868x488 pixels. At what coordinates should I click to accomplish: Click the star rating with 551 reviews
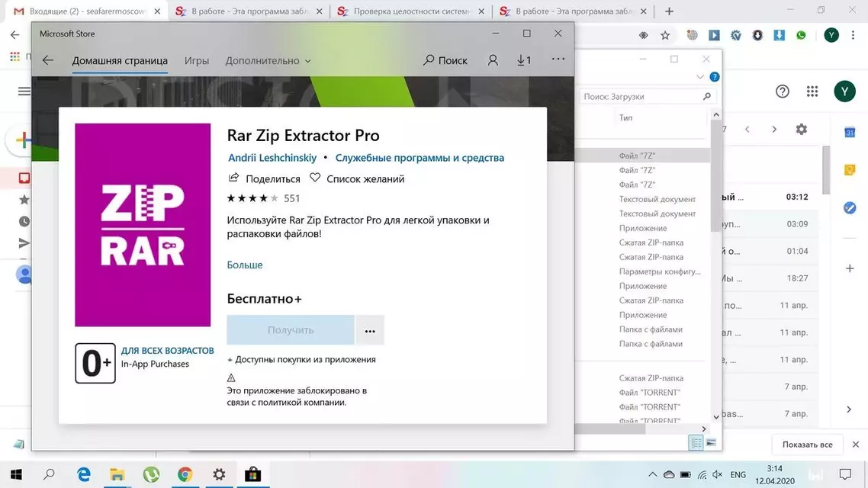tap(263, 198)
